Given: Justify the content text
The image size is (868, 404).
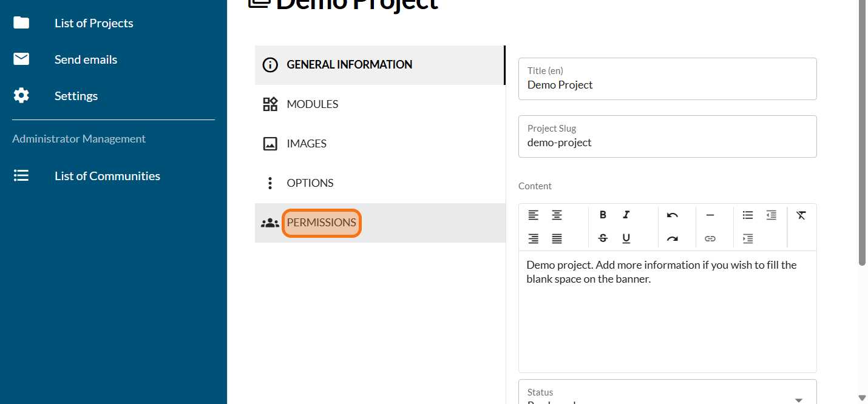Looking at the screenshot, I should point(557,238).
